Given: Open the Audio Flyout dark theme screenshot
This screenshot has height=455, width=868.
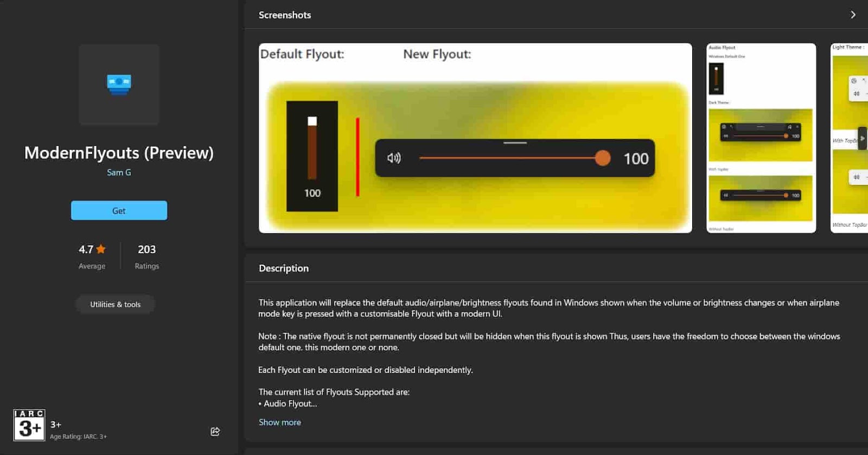Looking at the screenshot, I should click(761, 138).
